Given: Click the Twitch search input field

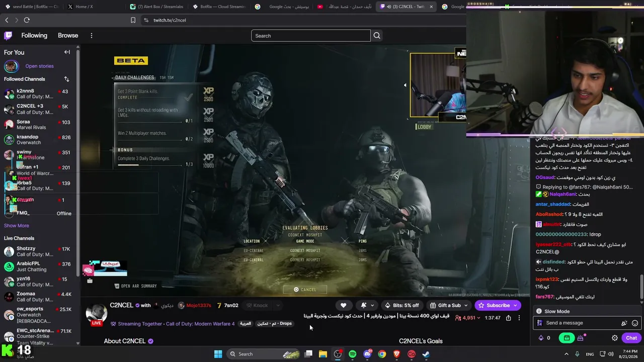Looking at the screenshot, I should click(x=310, y=36).
